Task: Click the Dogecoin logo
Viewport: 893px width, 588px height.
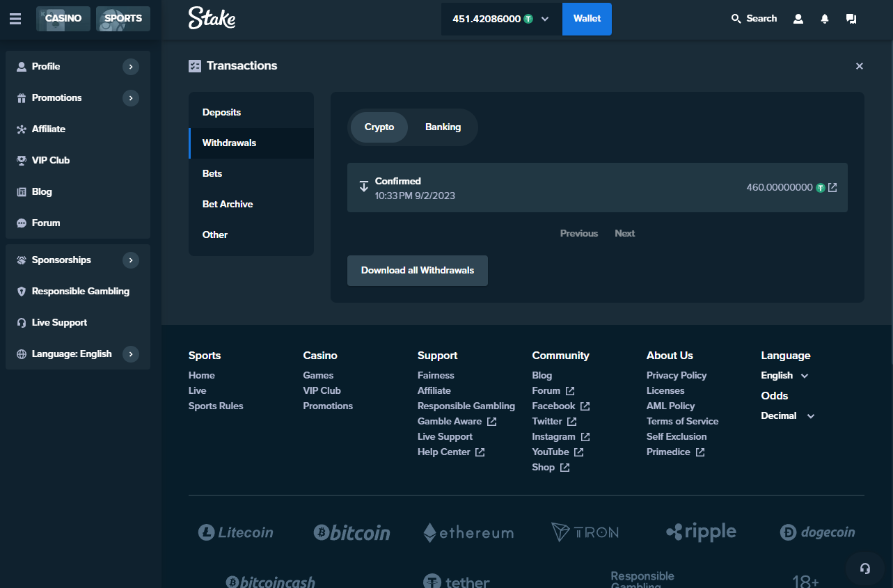Action: click(x=817, y=532)
